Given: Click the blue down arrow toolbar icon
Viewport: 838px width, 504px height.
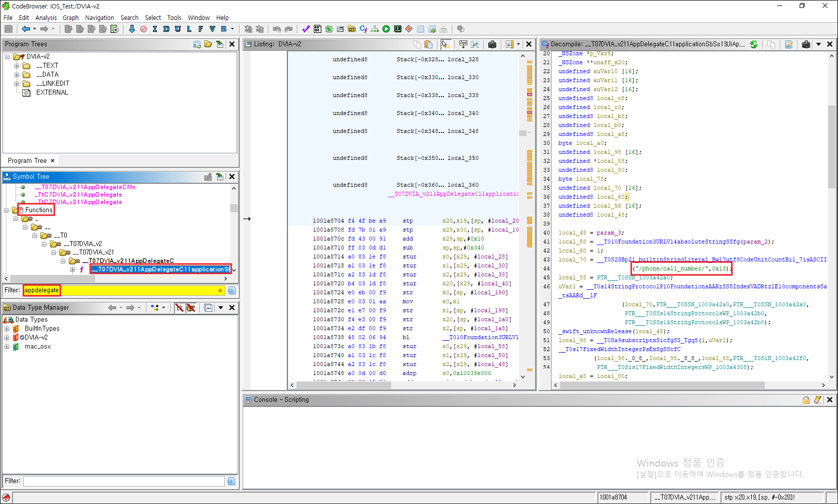Looking at the screenshot, I should coord(132,29).
